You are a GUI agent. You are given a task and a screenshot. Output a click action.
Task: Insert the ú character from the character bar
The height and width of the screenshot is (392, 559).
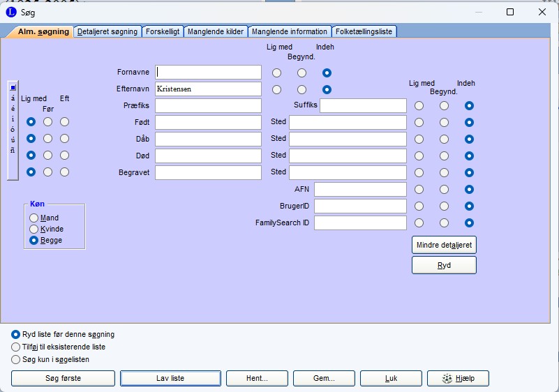[13, 140]
